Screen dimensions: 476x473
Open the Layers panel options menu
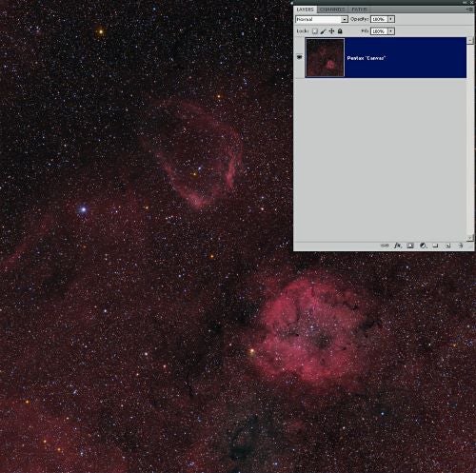469,10
